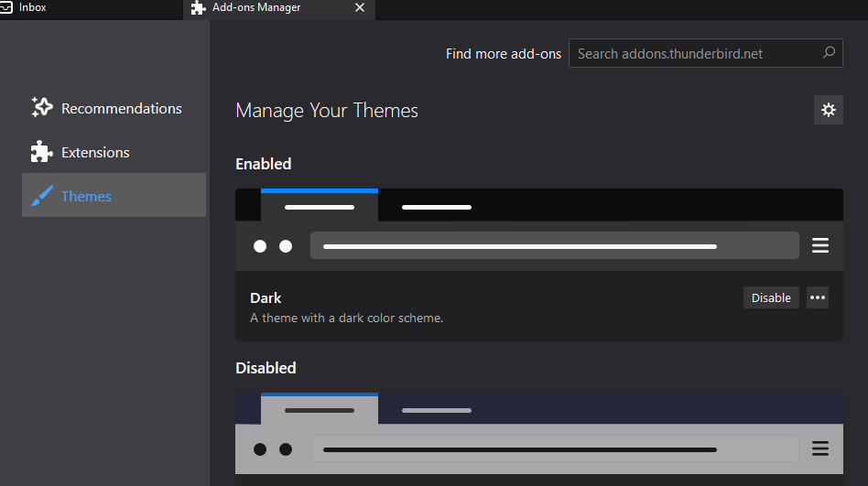Go to the Extensions category
The height and width of the screenshot is (486, 868).
[95, 152]
